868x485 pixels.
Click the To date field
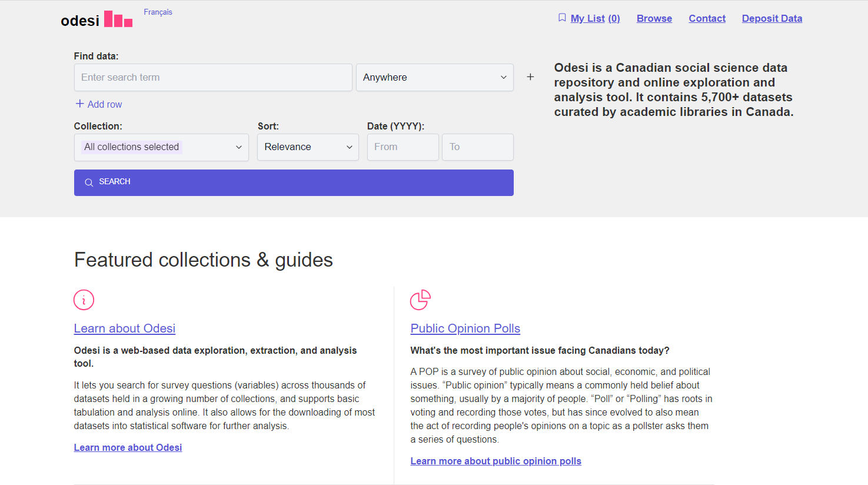tap(478, 147)
